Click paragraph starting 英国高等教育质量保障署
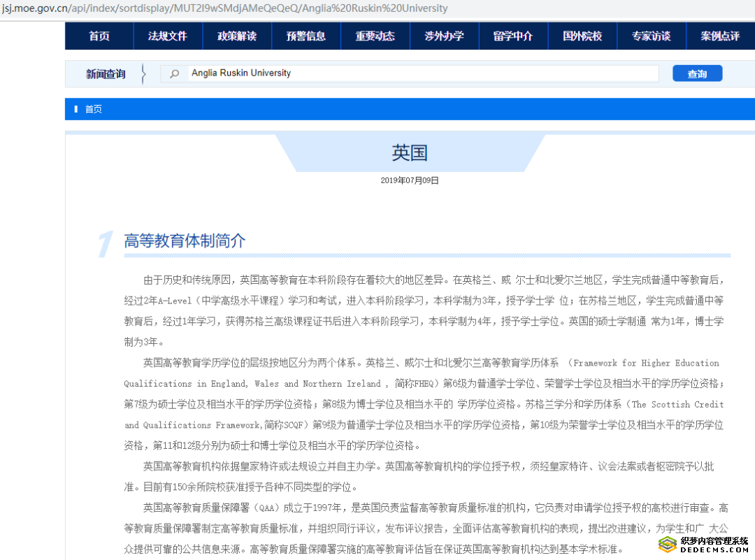 click(426, 529)
